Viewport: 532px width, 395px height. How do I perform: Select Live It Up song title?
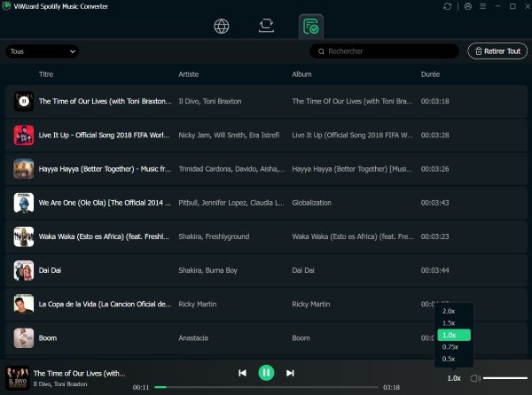coord(104,136)
